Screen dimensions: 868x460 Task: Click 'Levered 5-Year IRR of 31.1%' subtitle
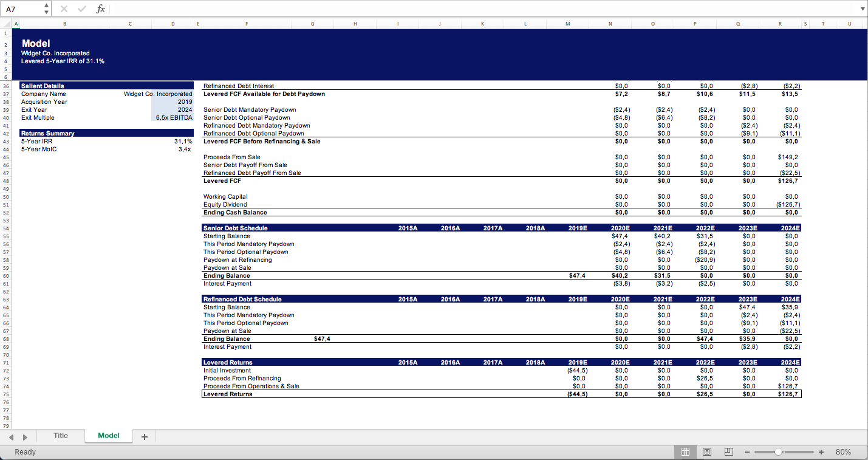point(63,61)
